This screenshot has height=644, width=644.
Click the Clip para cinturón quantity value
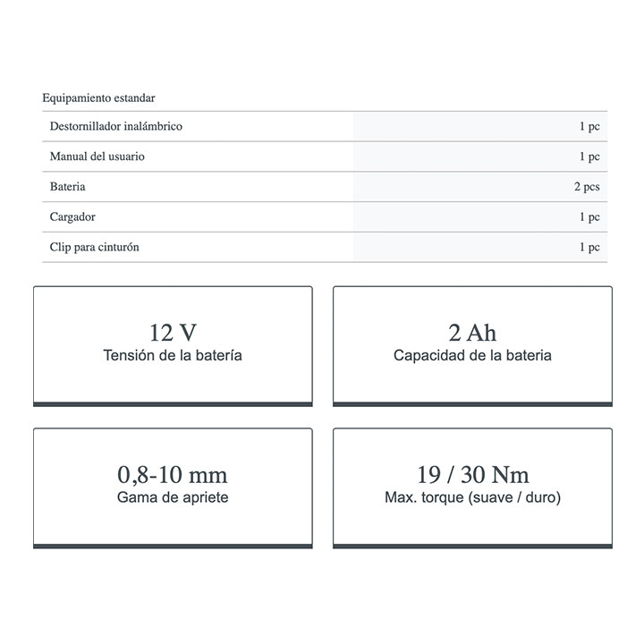[589, 247]
